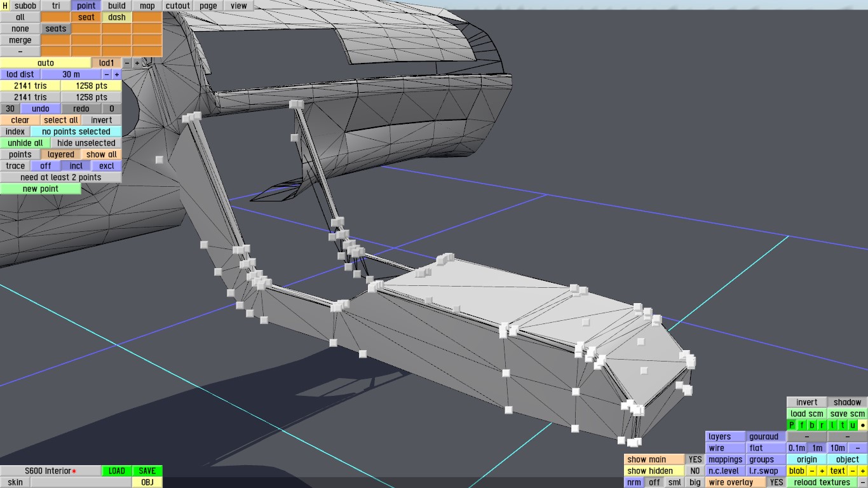This screenshot has height=488, width=868.
Task: Click the index button
Action: [15, 132]
